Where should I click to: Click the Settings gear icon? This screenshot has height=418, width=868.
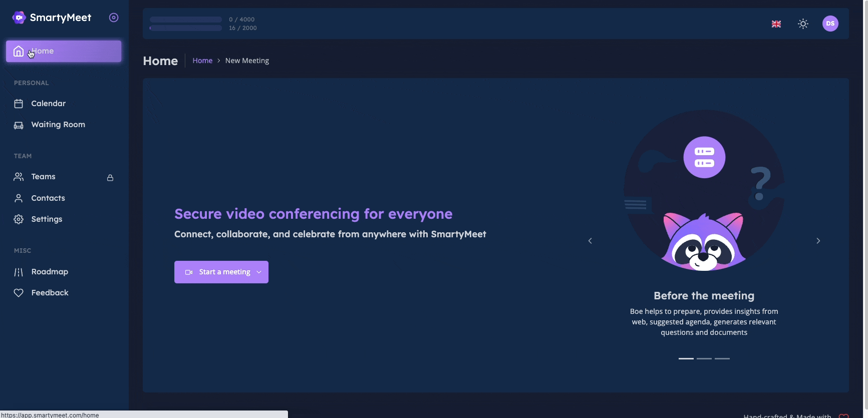click(19, 219)
